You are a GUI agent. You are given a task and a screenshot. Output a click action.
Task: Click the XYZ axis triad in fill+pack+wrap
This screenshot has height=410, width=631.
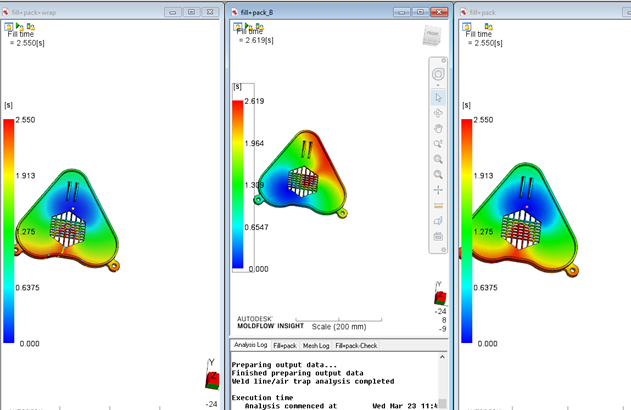tap(212, 374)
